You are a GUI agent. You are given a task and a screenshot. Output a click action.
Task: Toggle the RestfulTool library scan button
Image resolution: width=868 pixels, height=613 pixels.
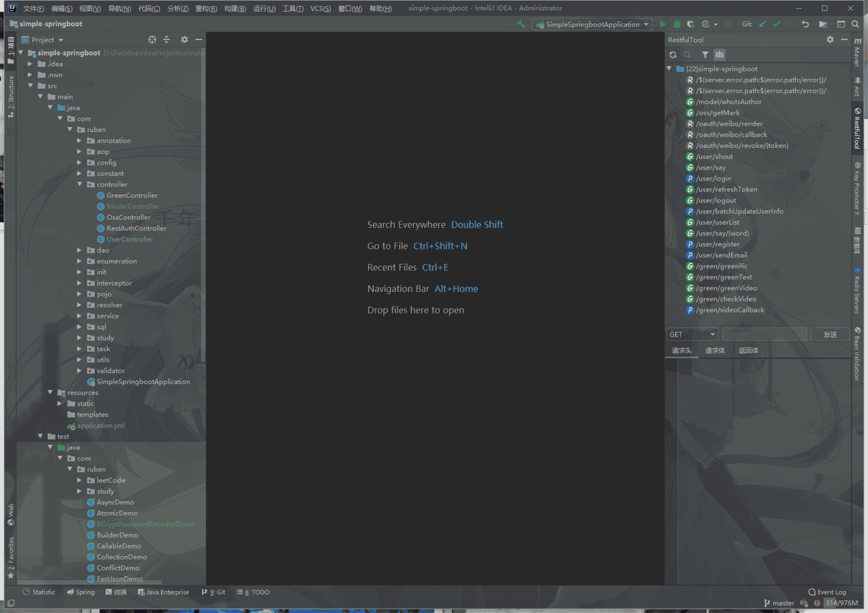click(720, 55)
